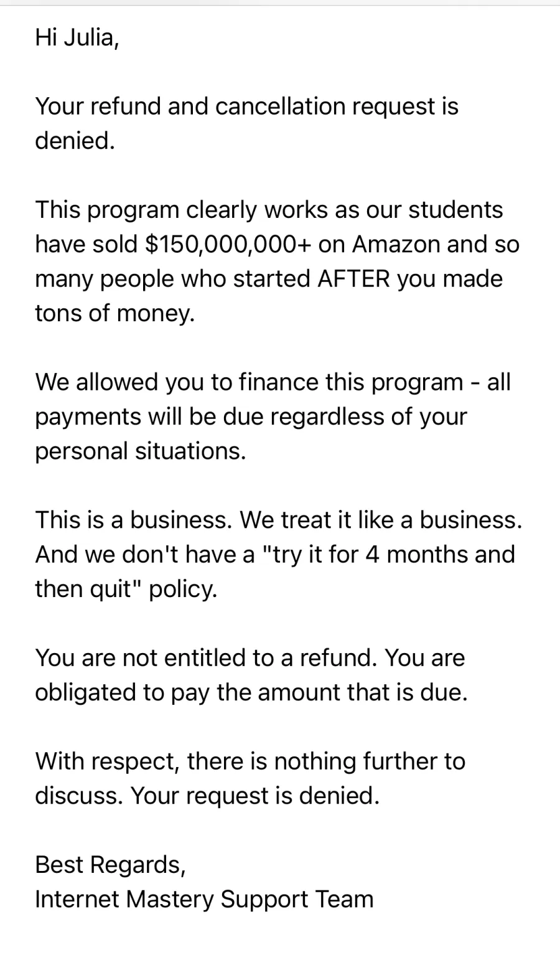Click the "Best Regards," sign-off
This screenshot has width=560, height=960.
pos(110,865)
